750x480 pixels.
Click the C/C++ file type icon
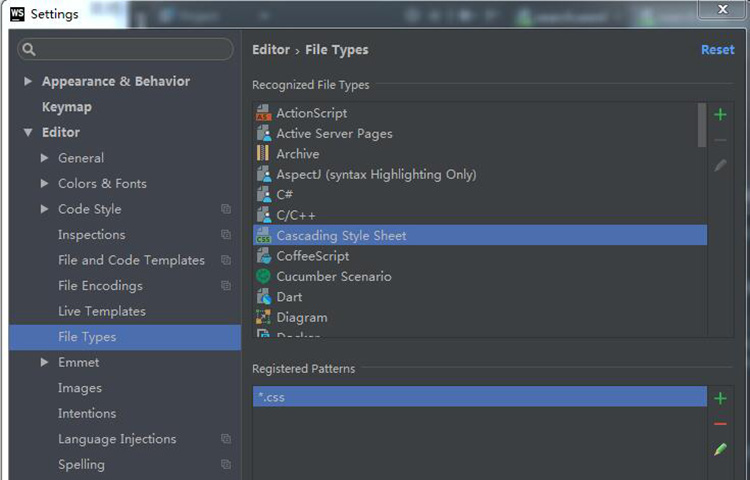[264, 215]
